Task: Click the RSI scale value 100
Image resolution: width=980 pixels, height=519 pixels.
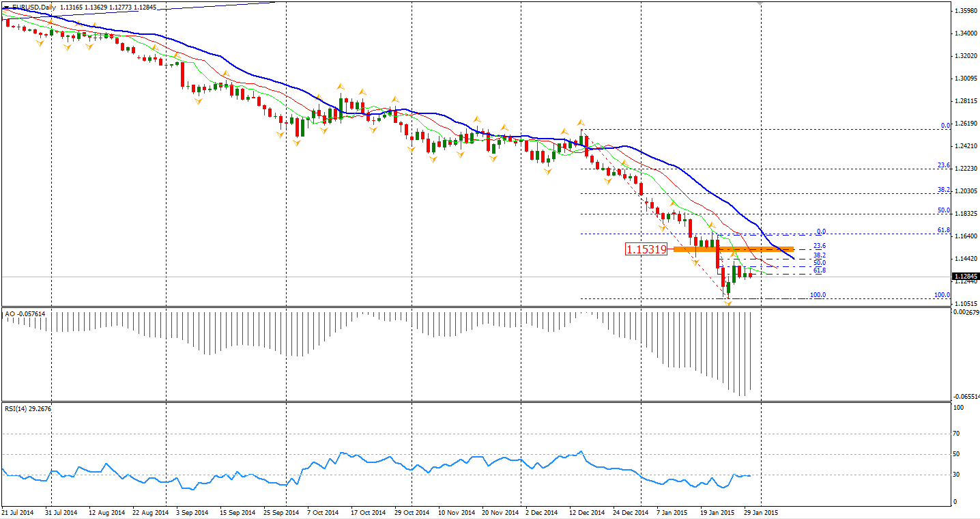Action: (x=959, y=408)
